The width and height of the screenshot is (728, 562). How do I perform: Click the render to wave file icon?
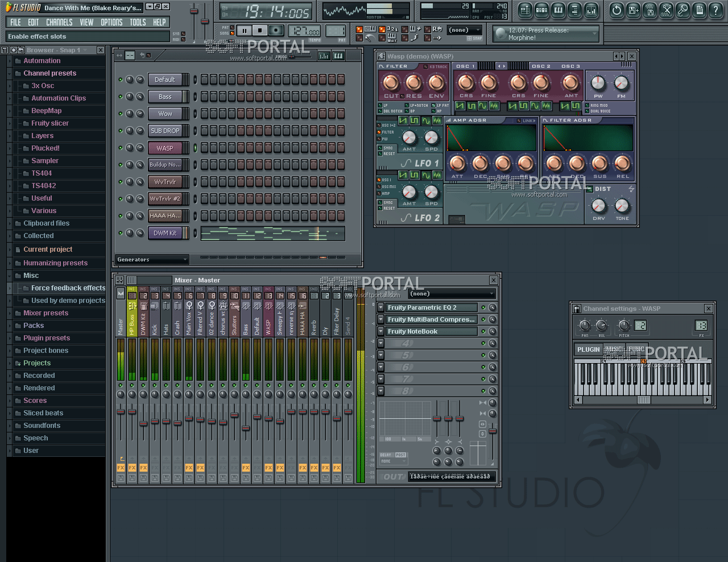(650, 10)
